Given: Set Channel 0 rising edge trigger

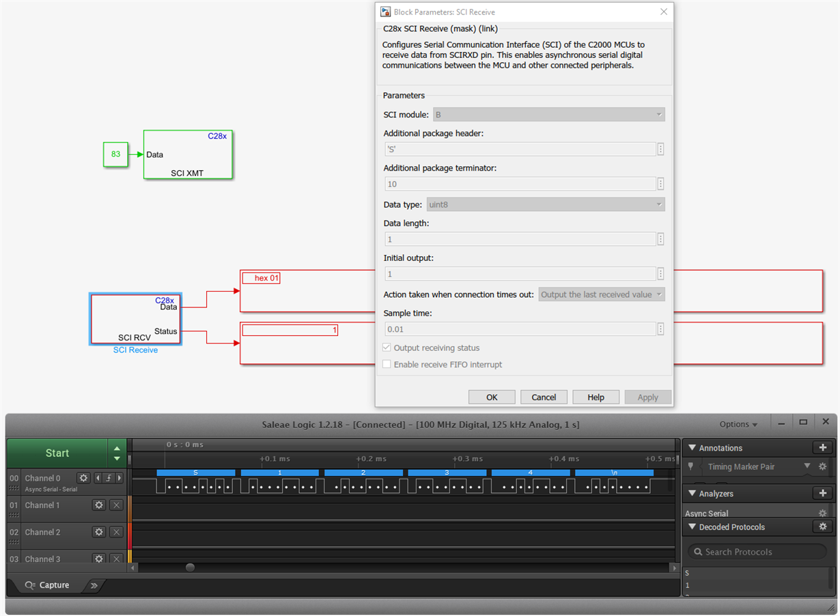Looking at the screenshot, I should pyautogui.click(x=109, y=478).
